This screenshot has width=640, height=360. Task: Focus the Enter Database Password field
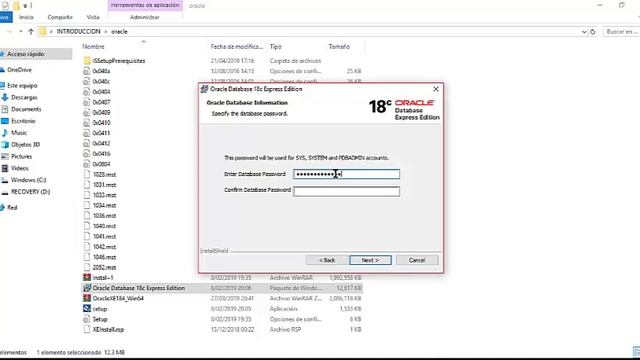pyautogui.click(x=346, y=174)
